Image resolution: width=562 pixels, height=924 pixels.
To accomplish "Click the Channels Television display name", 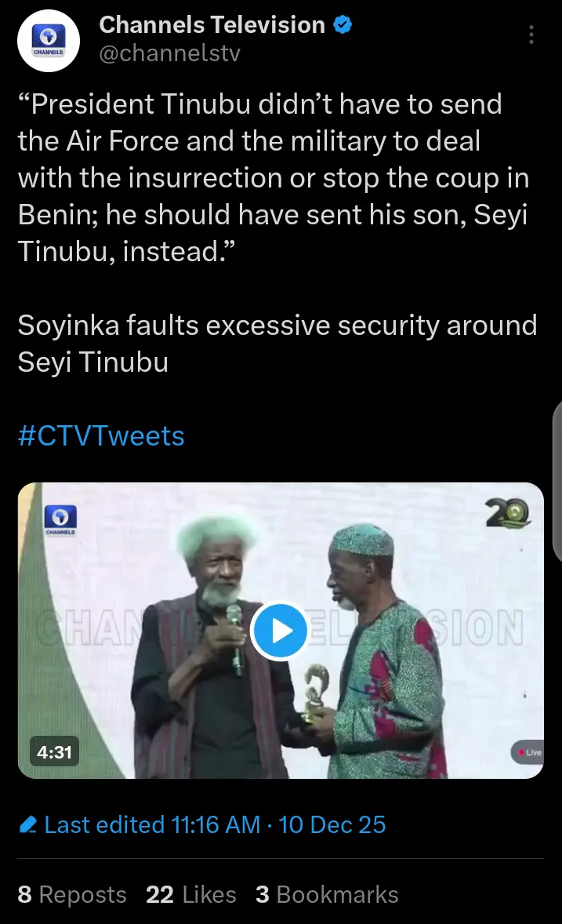I will pos(212,25).
